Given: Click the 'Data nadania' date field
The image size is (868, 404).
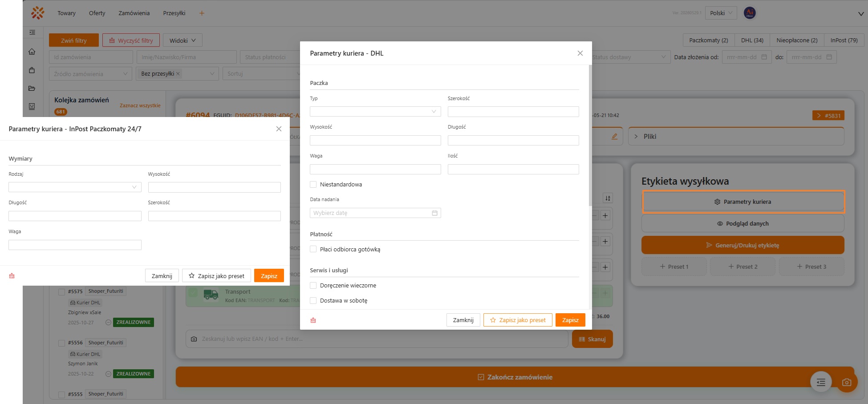Looking at the screenshot, I should [x=375, y=213].
